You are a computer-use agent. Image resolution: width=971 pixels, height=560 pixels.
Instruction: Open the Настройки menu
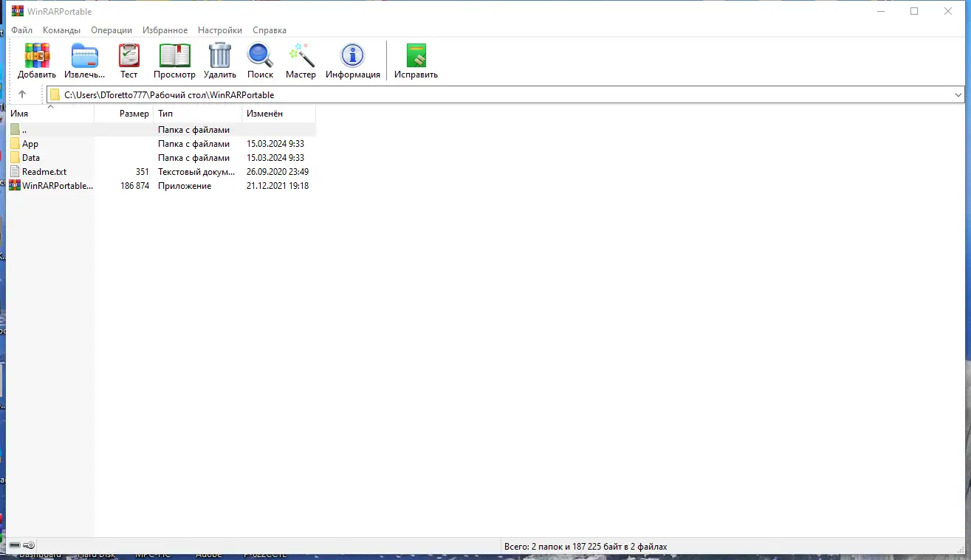[220, 30]
